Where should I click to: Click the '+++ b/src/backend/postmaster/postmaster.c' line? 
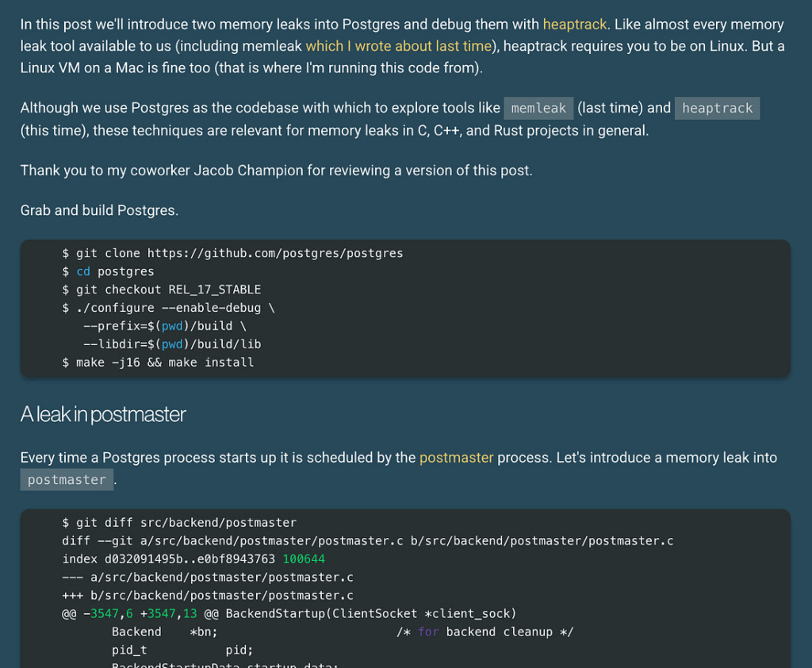coord(208,595)
